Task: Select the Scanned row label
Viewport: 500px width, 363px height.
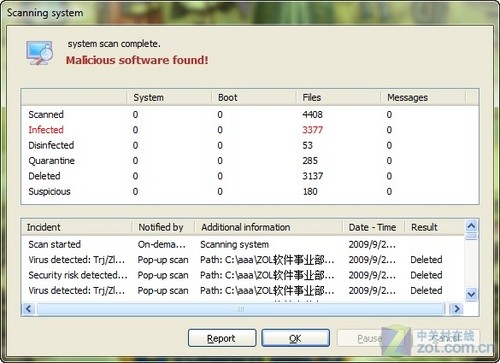Action: [x=46, y=114]
